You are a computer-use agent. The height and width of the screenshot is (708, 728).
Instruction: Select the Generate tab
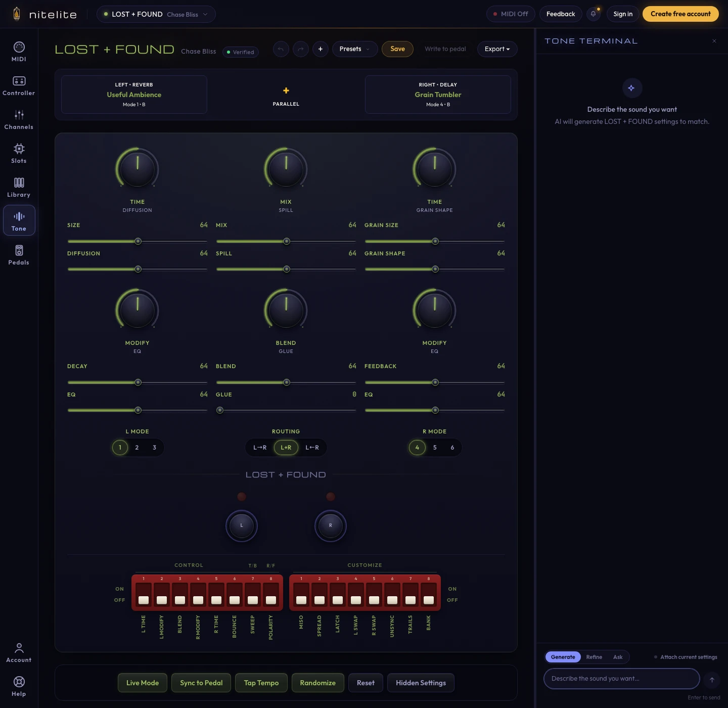(563, 657)
